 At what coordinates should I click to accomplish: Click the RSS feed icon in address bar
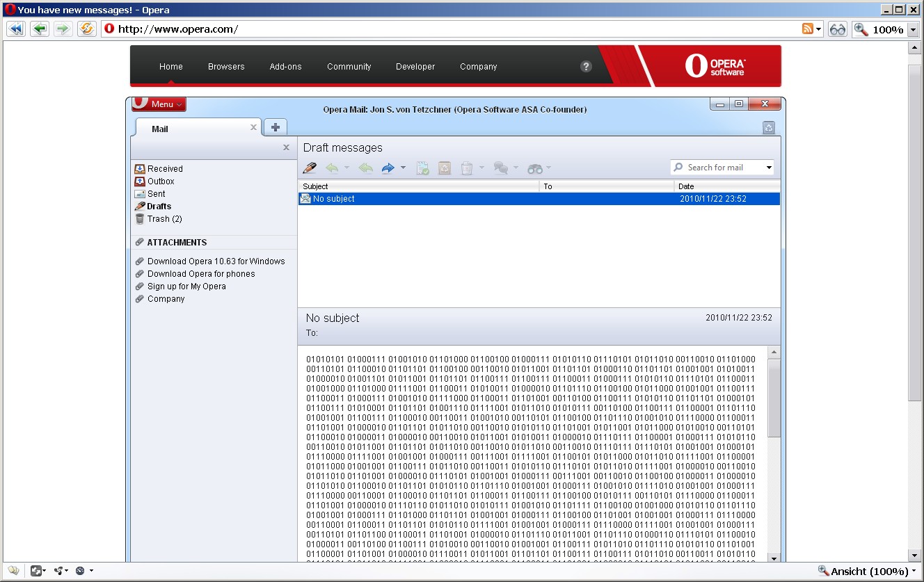[808, 29]
